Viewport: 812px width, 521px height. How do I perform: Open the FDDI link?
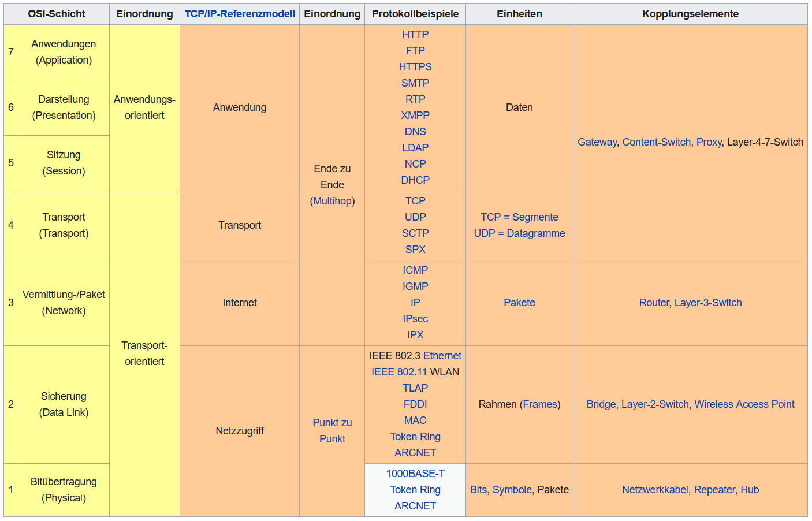click(x=415, y=404)
